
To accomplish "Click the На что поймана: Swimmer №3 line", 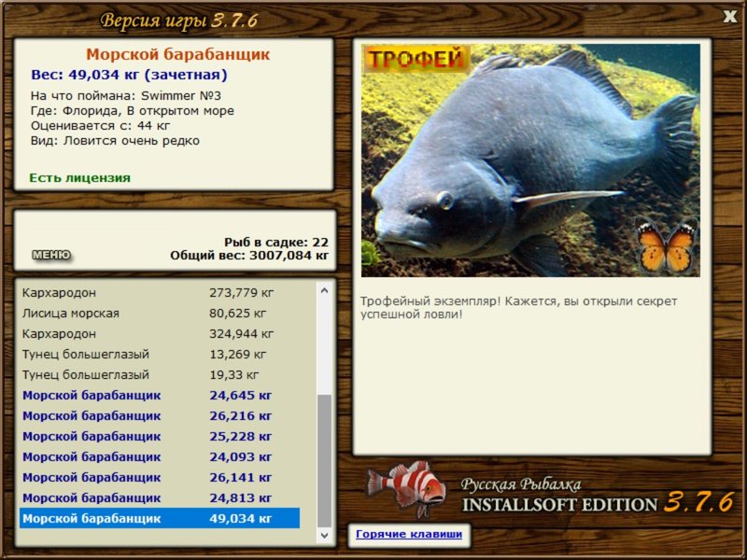I will coord(126,96).
